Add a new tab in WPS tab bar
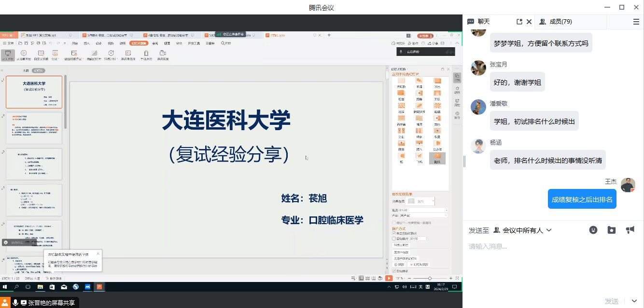Viewport: 644px width, 308px height. 329,35
